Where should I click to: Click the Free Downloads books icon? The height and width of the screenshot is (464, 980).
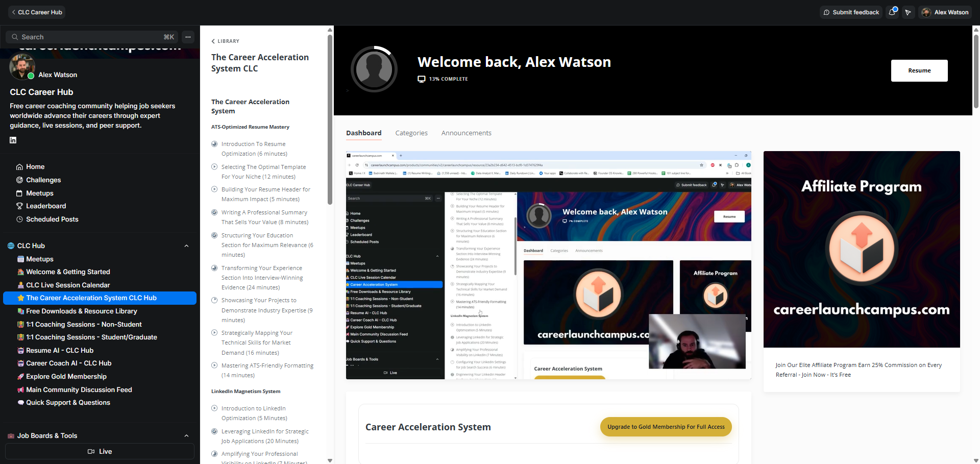click(21, 311)
